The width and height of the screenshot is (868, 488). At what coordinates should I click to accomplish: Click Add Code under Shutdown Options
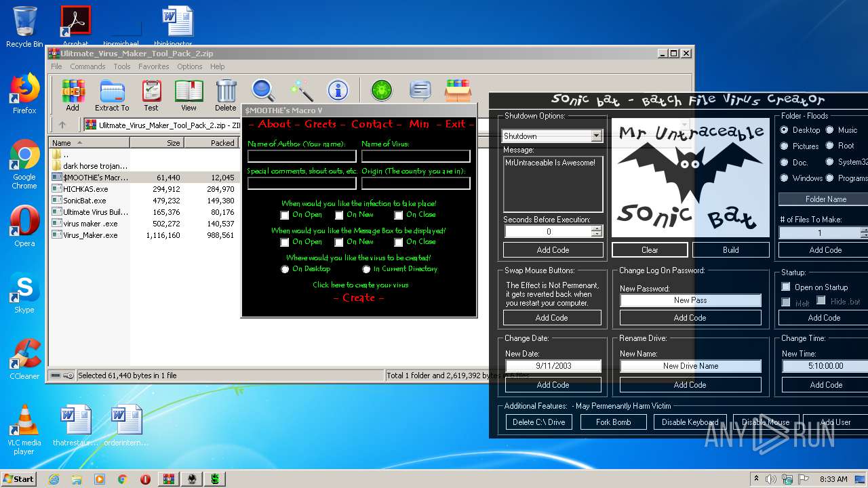click(553, 249)
